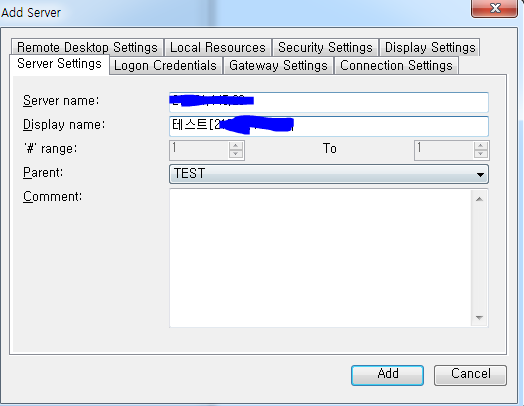524x406 pixels.
Task: Switch to Connection Settings tab
Action: 396,65
